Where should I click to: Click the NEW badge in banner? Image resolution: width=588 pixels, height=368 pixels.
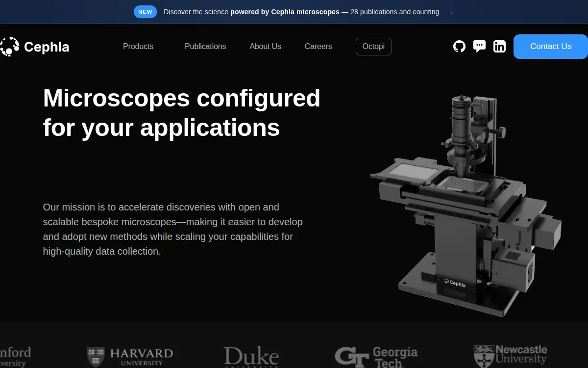[x=145, y=12]
